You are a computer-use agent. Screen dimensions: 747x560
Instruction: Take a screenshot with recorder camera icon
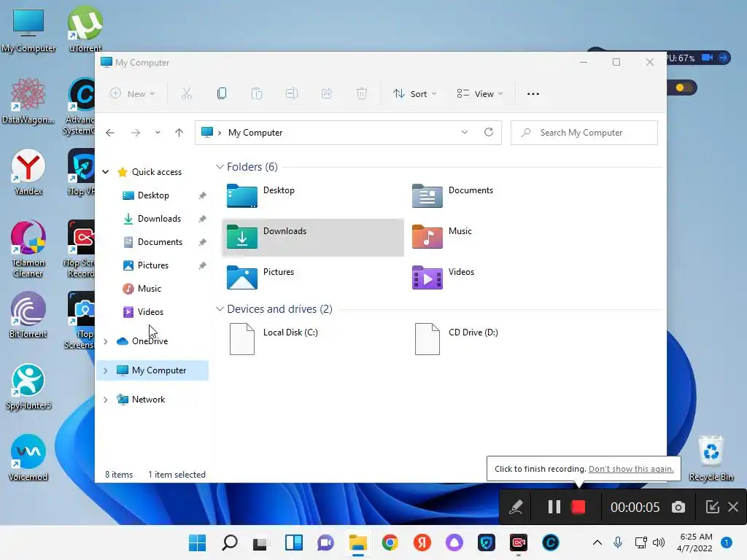point(678,507)
